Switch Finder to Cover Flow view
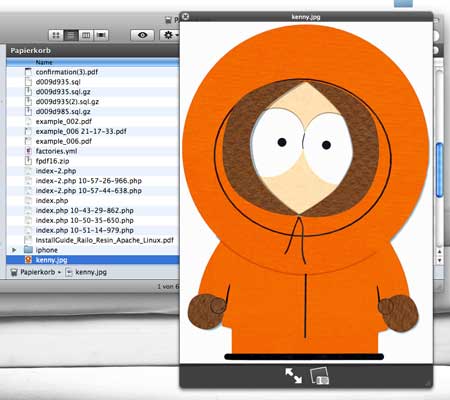This screenshot has height=400, width=450. click(x=101, y=35)
